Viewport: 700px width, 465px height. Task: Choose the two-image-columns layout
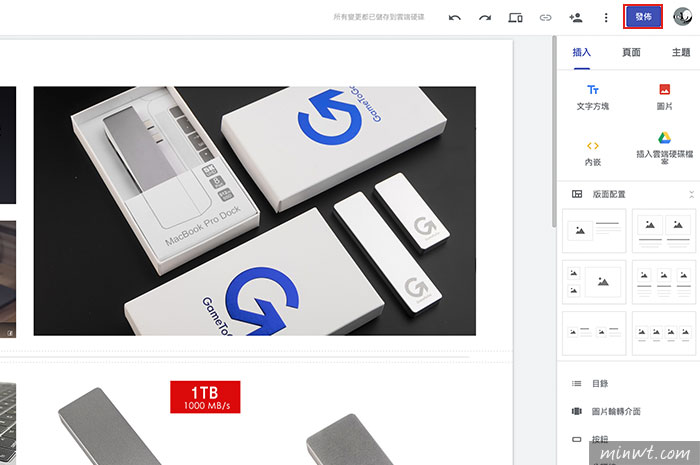click(664, 230)
